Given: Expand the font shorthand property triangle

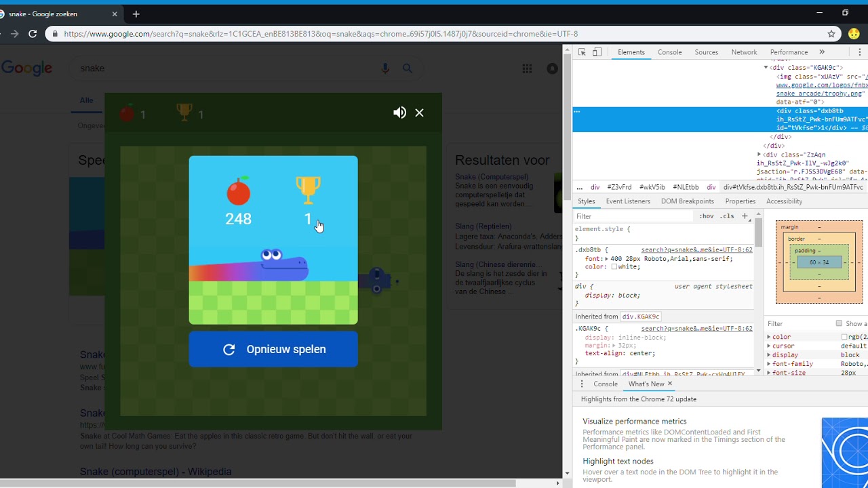Looking at the screenshot, I should pos(607,259).
